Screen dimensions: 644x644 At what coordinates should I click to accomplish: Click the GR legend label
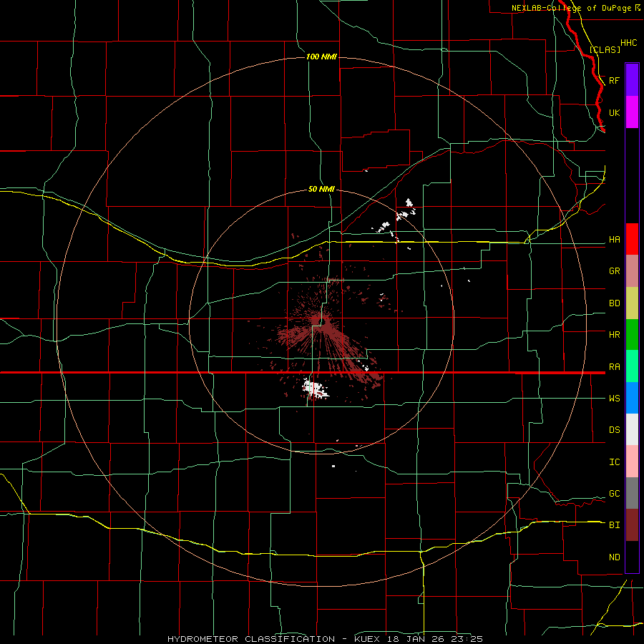coord(614,271)
